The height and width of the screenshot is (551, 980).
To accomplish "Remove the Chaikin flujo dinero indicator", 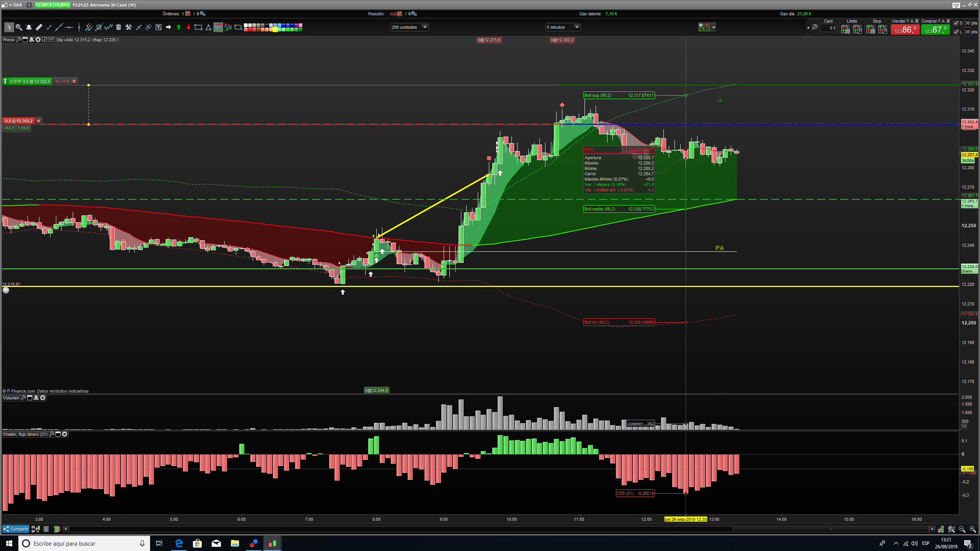I will coord(65,434).
